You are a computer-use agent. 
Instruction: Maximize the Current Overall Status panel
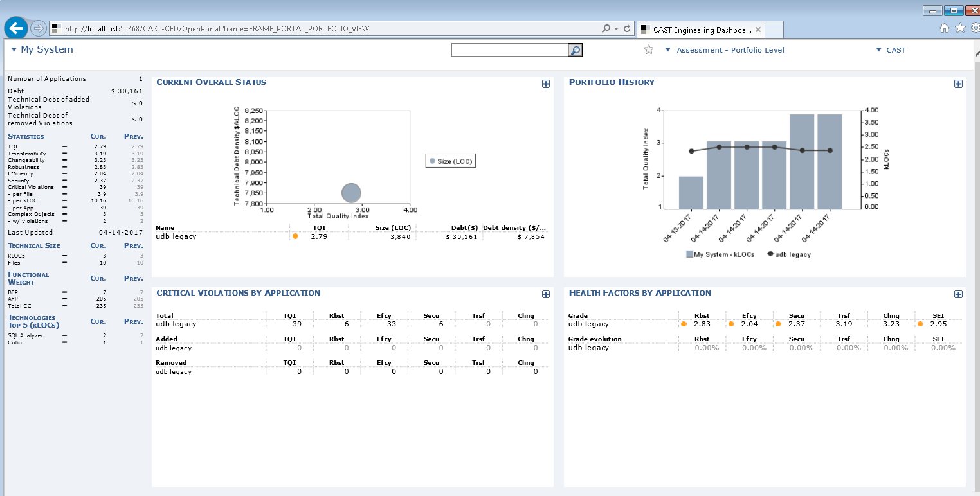coord(546,84)
